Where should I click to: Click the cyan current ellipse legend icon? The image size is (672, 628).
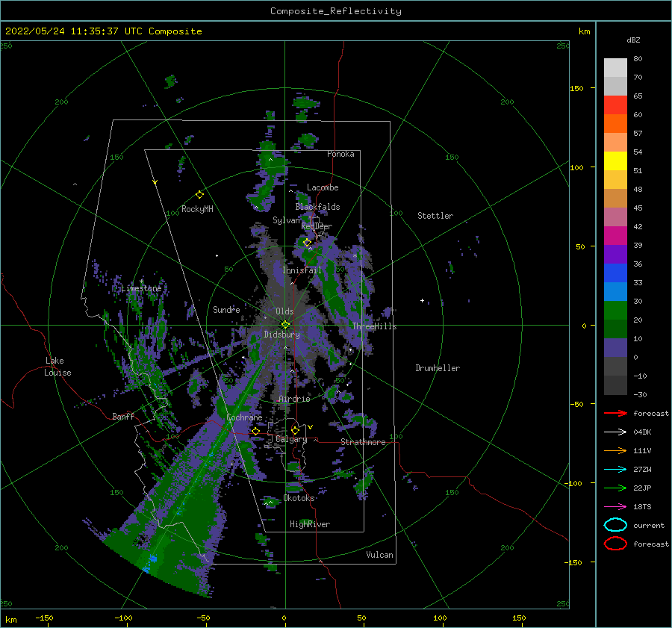click(615, 525)
